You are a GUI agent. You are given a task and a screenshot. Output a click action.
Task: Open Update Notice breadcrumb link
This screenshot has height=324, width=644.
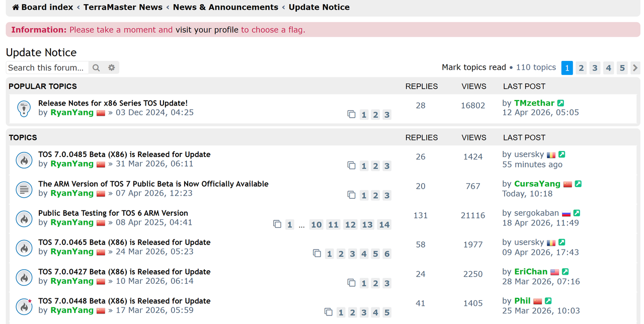[319, 8]
